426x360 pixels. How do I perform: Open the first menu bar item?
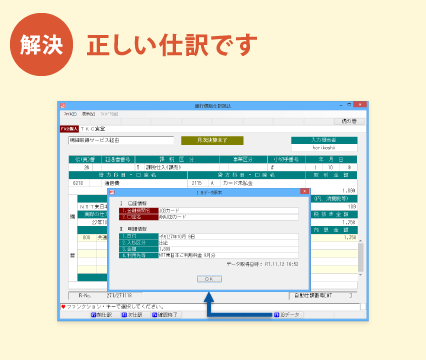(x=70, y=114)
